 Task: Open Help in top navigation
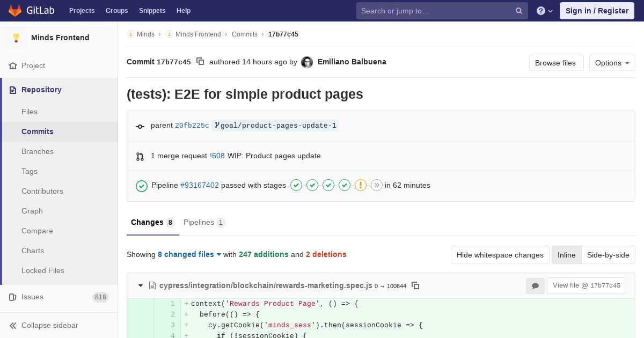(x=184, y=11)
